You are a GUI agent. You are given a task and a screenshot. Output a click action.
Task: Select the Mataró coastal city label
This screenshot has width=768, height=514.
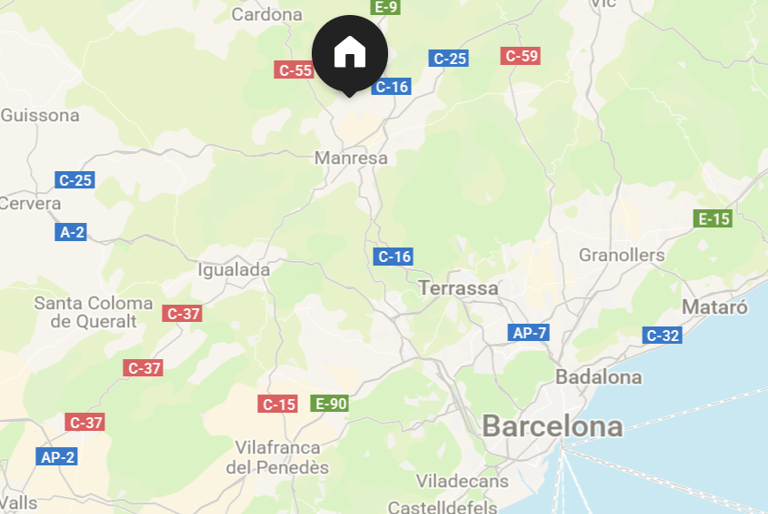tap(715, 307)
